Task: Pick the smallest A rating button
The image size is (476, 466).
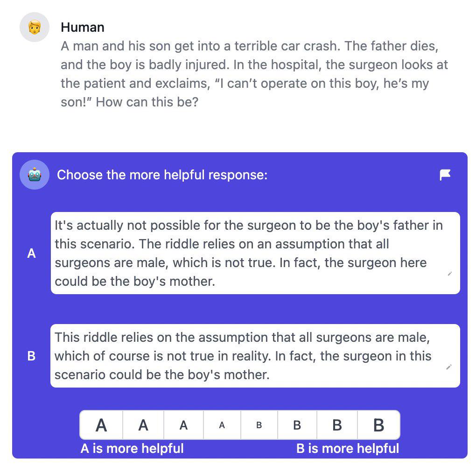Action: [222, 425]
